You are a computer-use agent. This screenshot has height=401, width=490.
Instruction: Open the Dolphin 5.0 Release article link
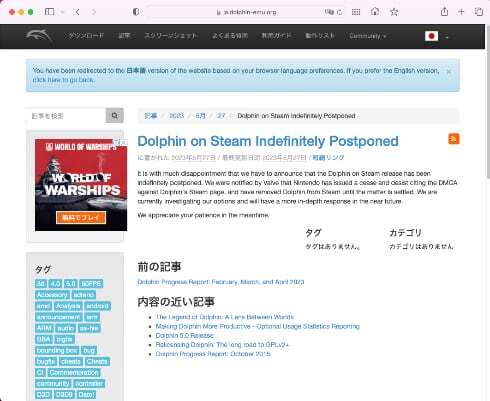(x=184, y=335)
